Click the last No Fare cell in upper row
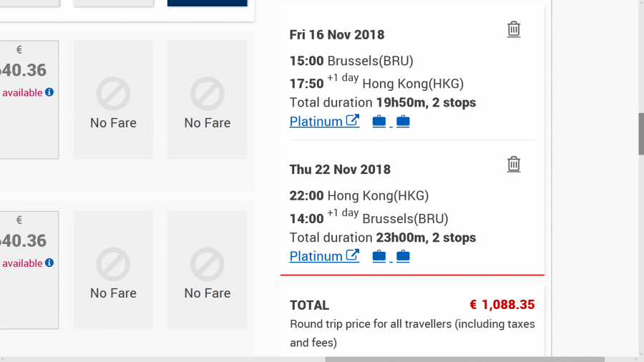The height and width of the screenshot is (362, 644). click(208, 99)
